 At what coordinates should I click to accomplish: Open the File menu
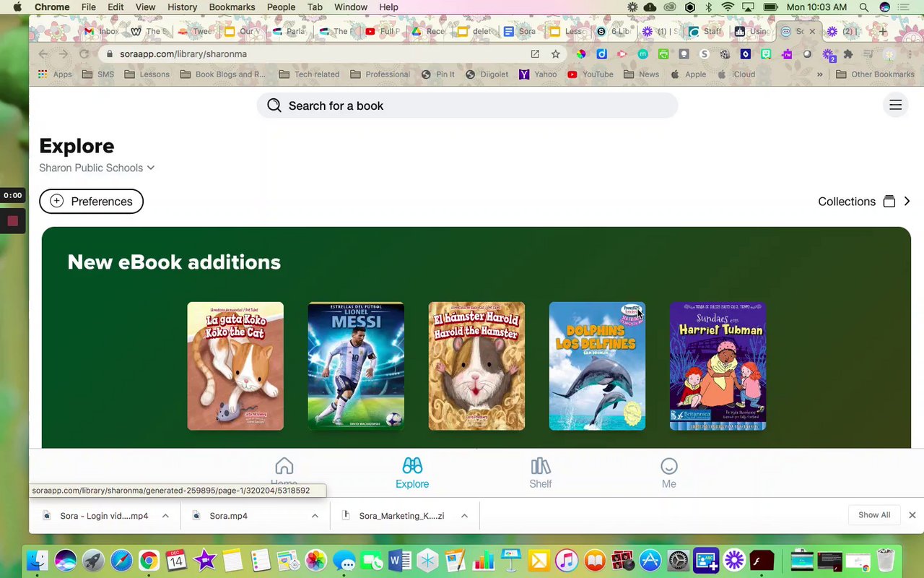(89, 7)
